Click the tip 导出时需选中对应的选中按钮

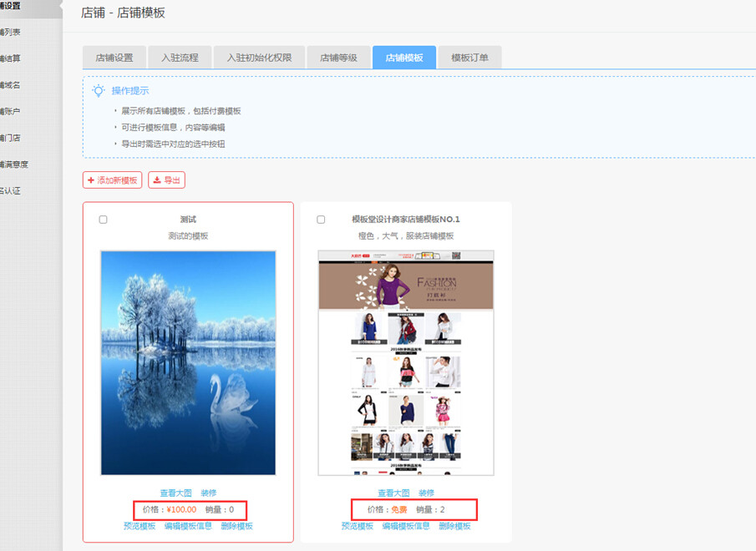(x=173, y=144)
